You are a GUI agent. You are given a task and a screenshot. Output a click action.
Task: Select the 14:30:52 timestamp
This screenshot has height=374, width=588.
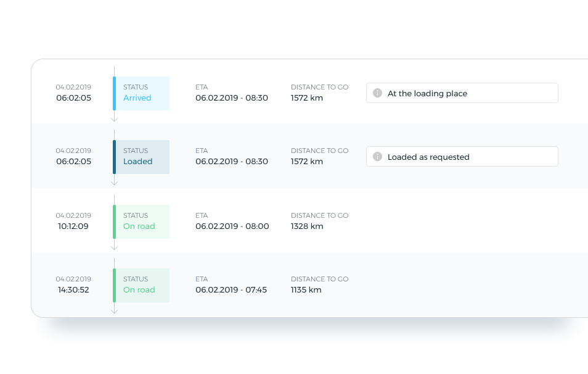click(x=73, y=290)
